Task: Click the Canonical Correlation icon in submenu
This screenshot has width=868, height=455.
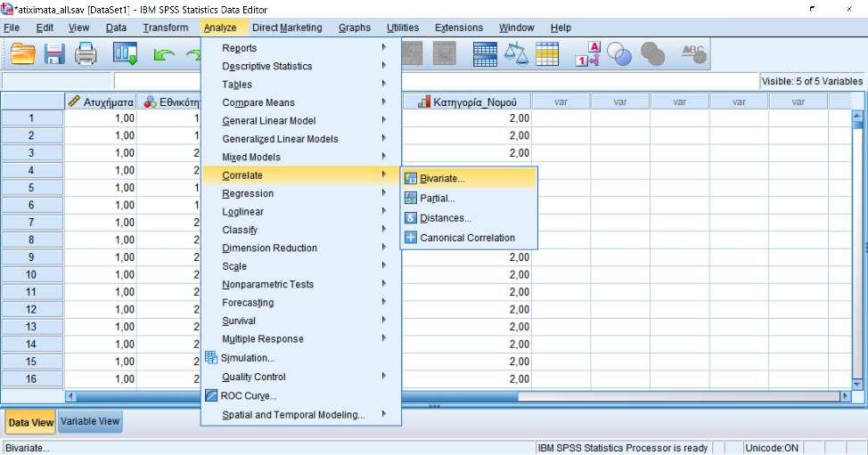Action: pyautogui.click(x=410, y=238)
